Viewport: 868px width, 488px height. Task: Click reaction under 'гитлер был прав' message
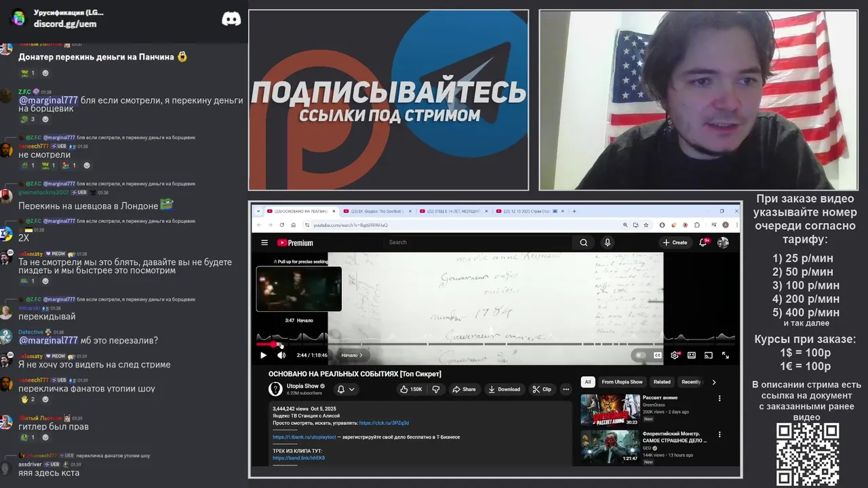tap(27, 437)
